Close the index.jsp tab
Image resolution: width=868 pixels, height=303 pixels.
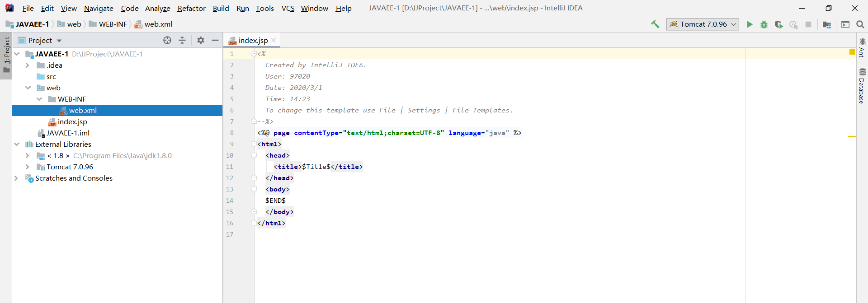click(274, 40)
